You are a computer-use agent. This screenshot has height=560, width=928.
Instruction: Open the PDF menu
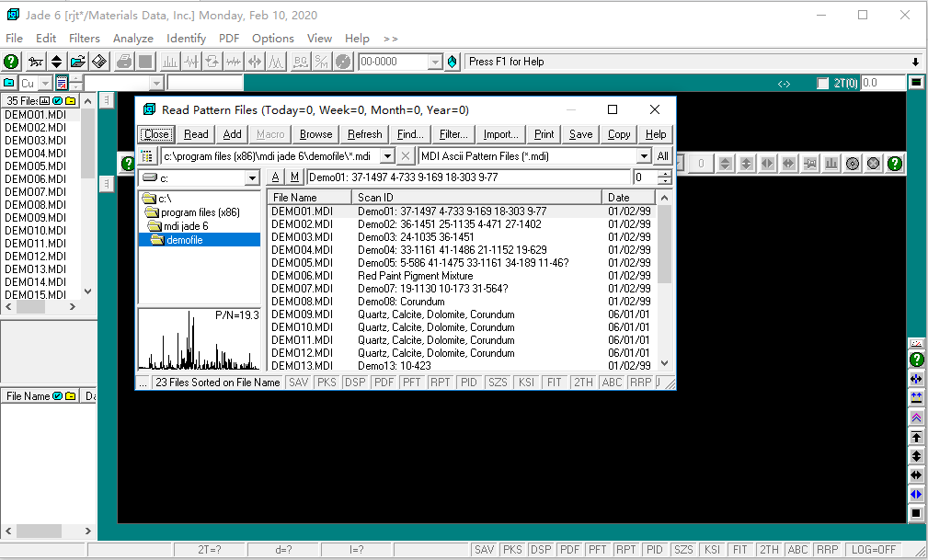tap(229, 39)
